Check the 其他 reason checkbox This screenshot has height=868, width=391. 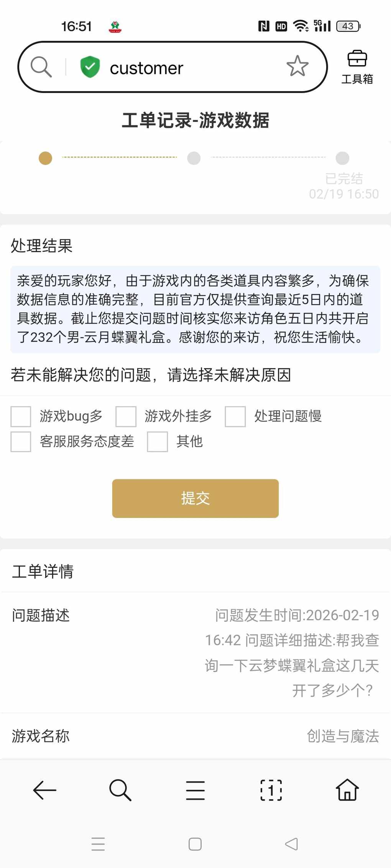(158, 442)
